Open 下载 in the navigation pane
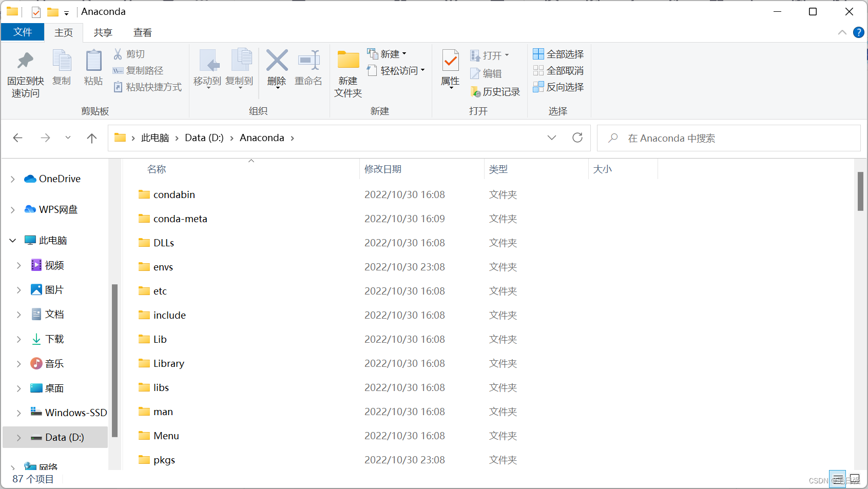The image size is (868, 489). click(x=54, y=339)
